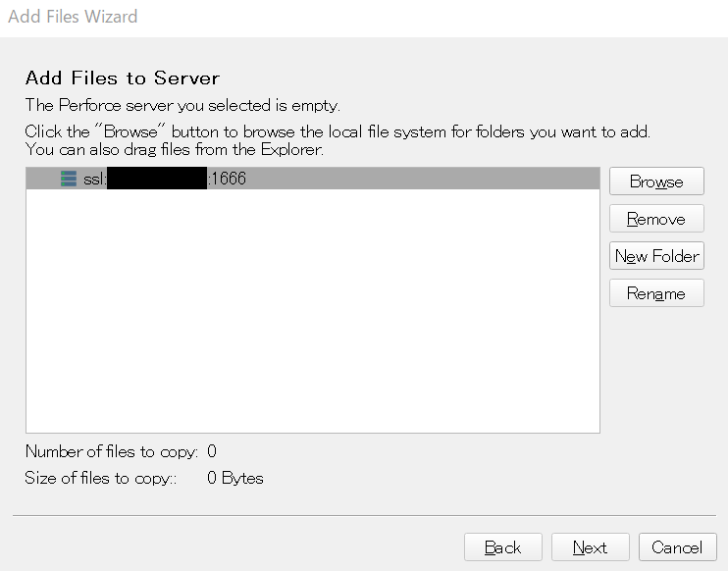The image size is (728, 571).
Task: Cancel the Add Files Wizard
Action: (677, 547)
